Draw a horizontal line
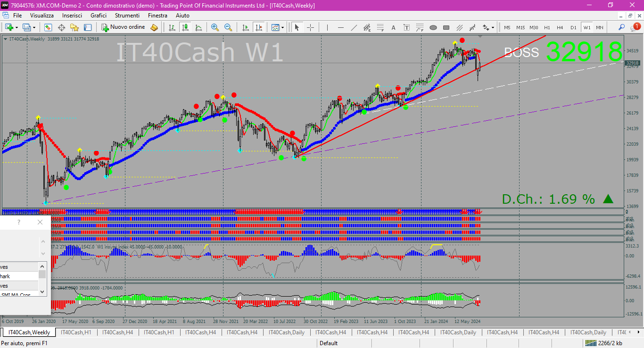This screenshot has height=348, width=644. click(x=340, y=27)
